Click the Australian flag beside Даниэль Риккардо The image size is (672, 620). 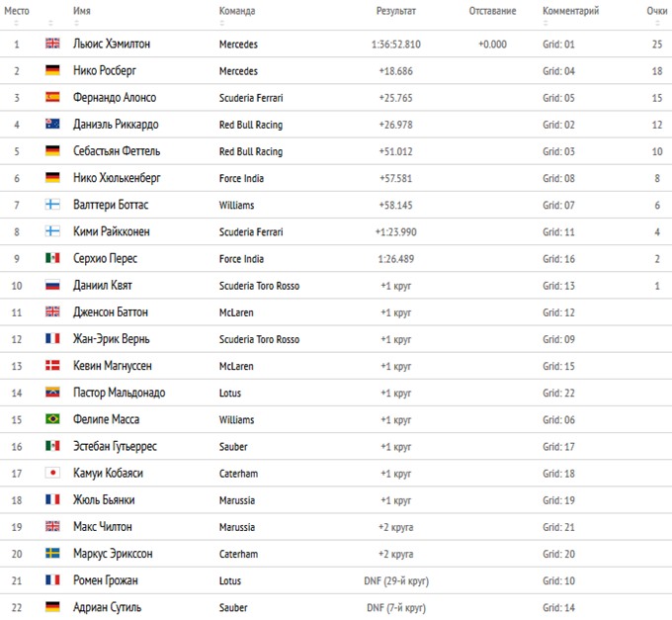pyautogui.click(x=52, y=124)
